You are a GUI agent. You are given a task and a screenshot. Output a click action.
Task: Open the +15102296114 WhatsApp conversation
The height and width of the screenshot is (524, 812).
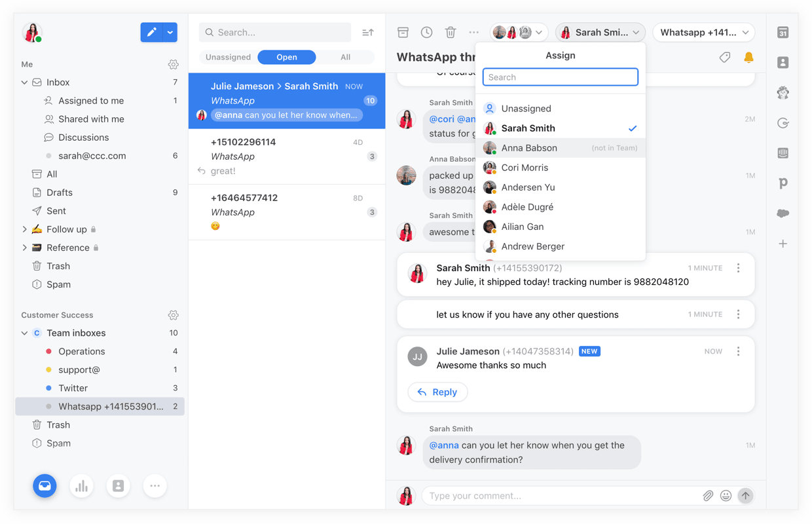pyautogui.click(x=287, y=157)
